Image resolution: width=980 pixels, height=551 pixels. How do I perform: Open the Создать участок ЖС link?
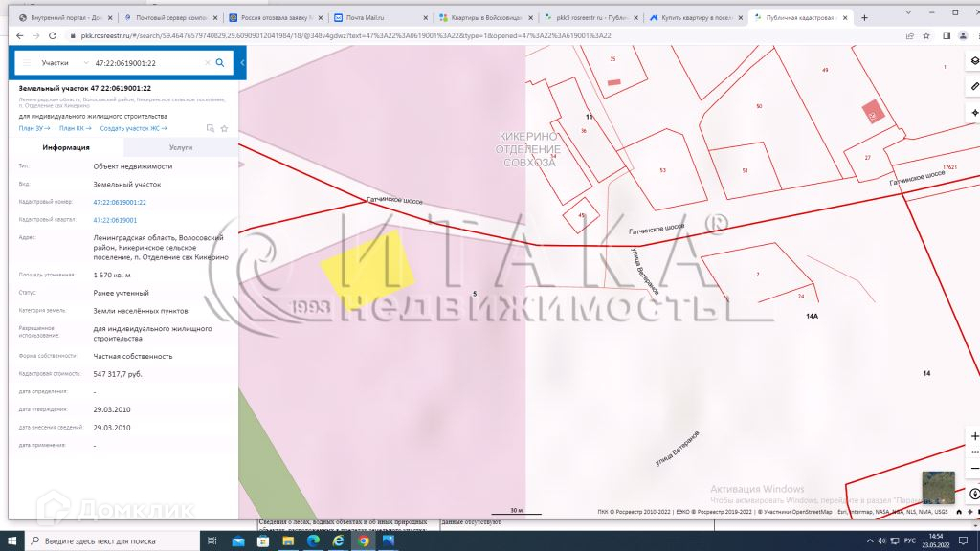[x=133, y=128]
